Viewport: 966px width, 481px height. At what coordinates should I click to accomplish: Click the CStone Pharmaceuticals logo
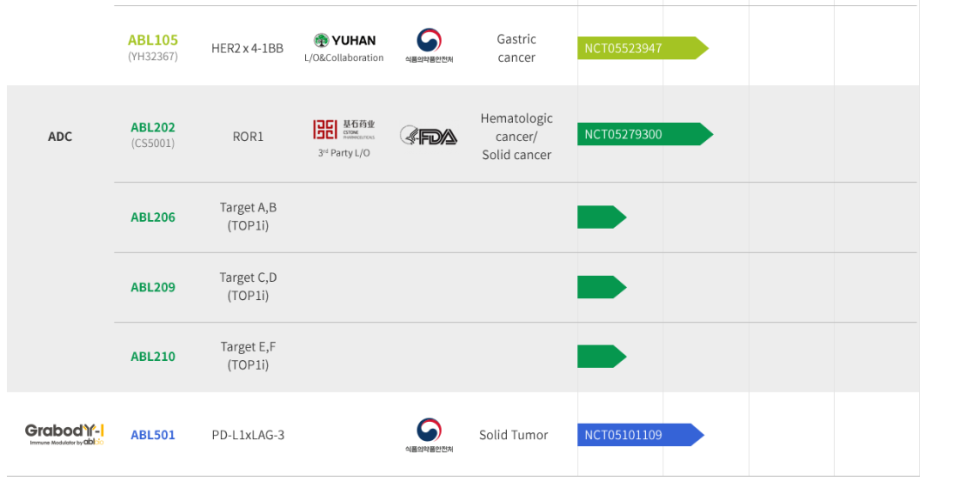[x=344, y=129]
